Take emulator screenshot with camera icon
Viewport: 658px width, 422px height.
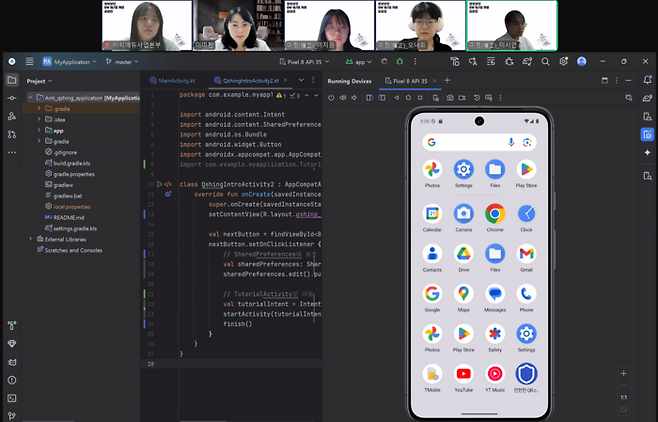(449, 97)
